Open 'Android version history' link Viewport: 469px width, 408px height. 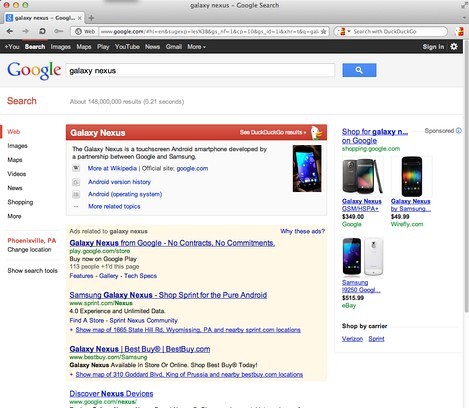119,182
